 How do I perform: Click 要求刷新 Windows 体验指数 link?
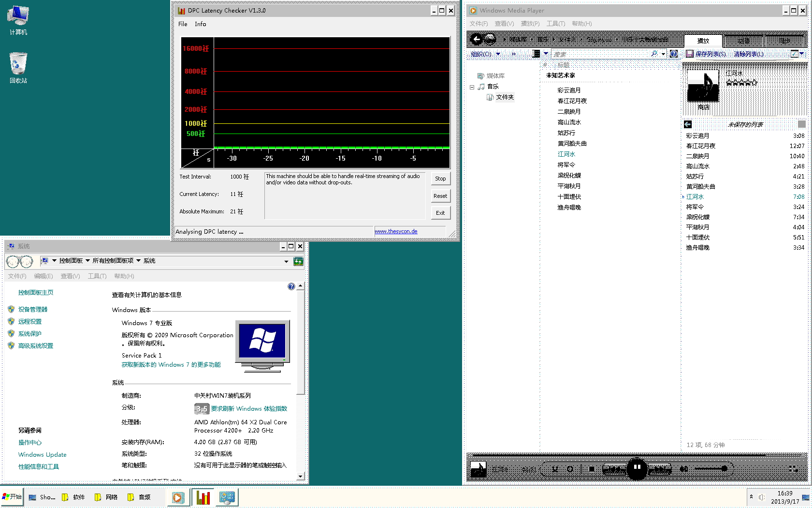[249, 409]
